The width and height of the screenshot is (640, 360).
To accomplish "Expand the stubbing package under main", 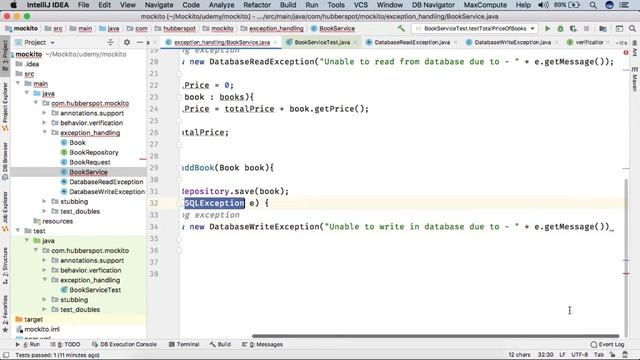I will click(x=44, y=201).
